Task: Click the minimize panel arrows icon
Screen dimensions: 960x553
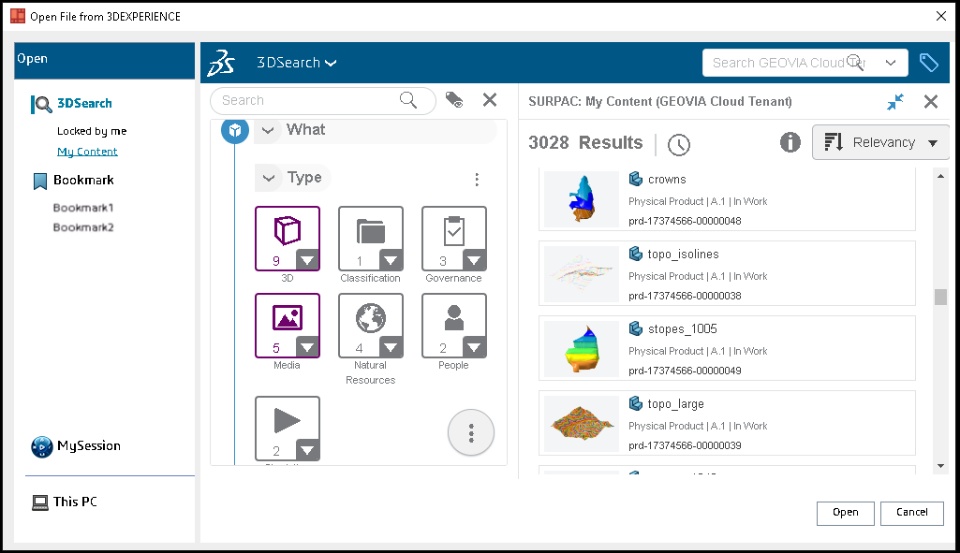Action: point(895,102)
